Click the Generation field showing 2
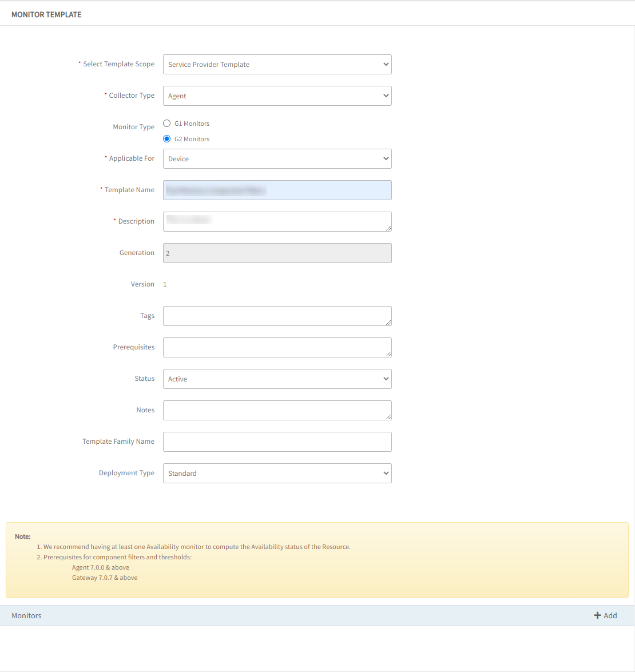This screenshot has width=635, height=672. point(277,253)
